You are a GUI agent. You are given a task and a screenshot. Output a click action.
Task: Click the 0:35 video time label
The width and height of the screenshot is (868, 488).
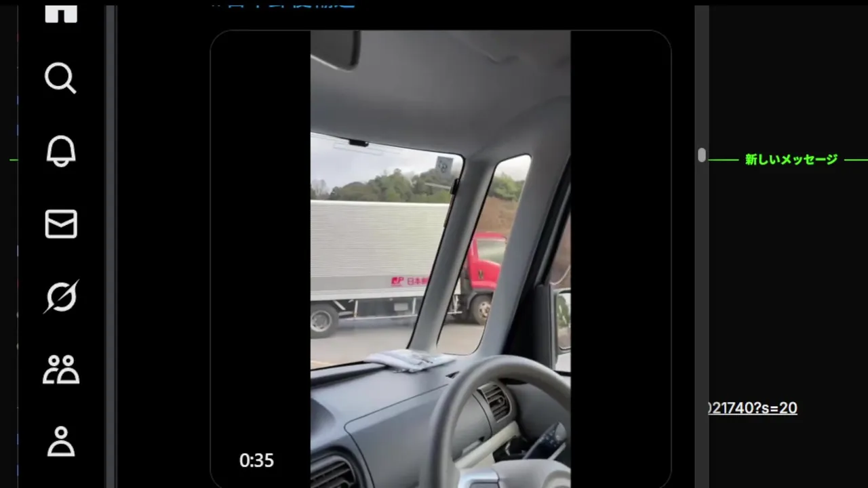256,461
